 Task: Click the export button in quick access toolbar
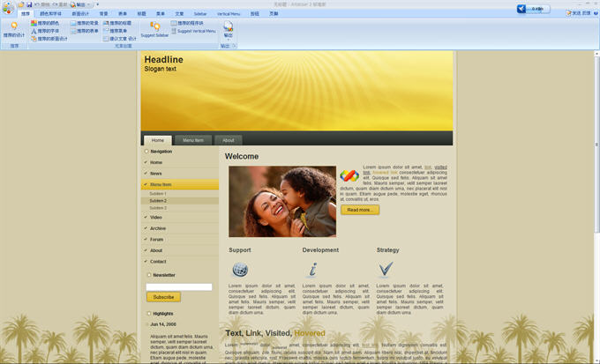78,4
